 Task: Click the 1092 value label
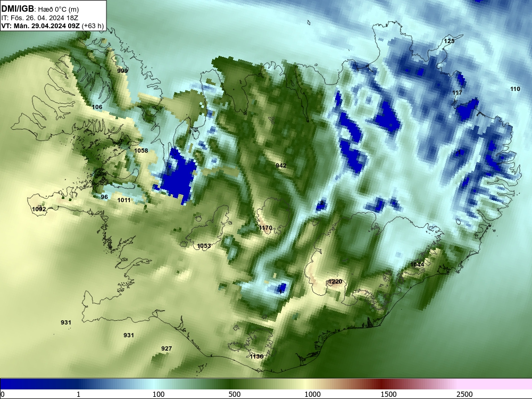tap(39, 209)
